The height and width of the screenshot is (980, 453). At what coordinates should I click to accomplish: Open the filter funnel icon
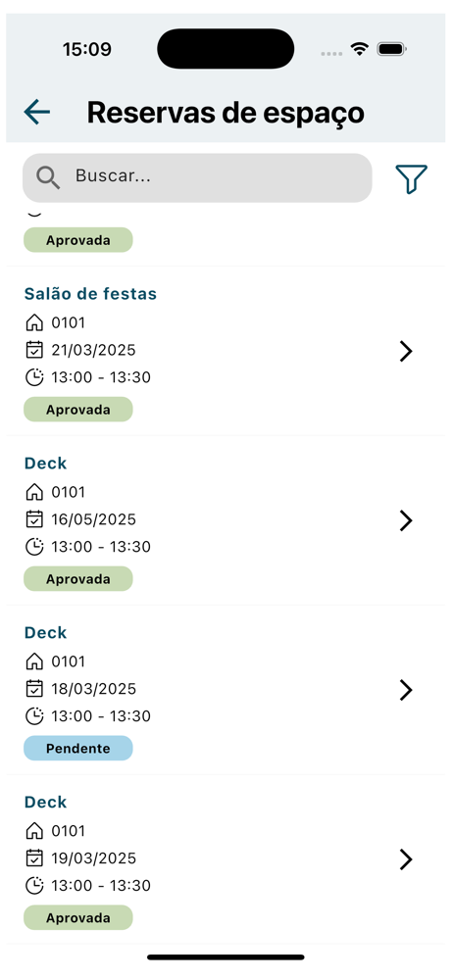[411, 178]
